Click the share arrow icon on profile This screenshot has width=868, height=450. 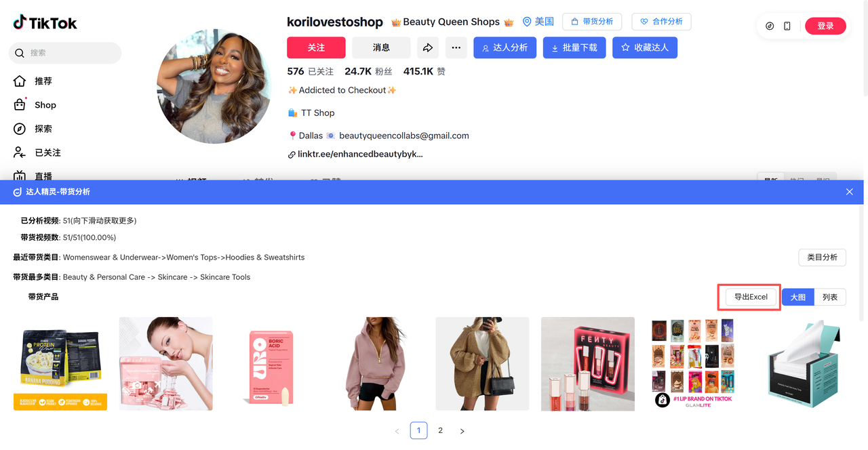pyautogui.click(x=428, y=47)
